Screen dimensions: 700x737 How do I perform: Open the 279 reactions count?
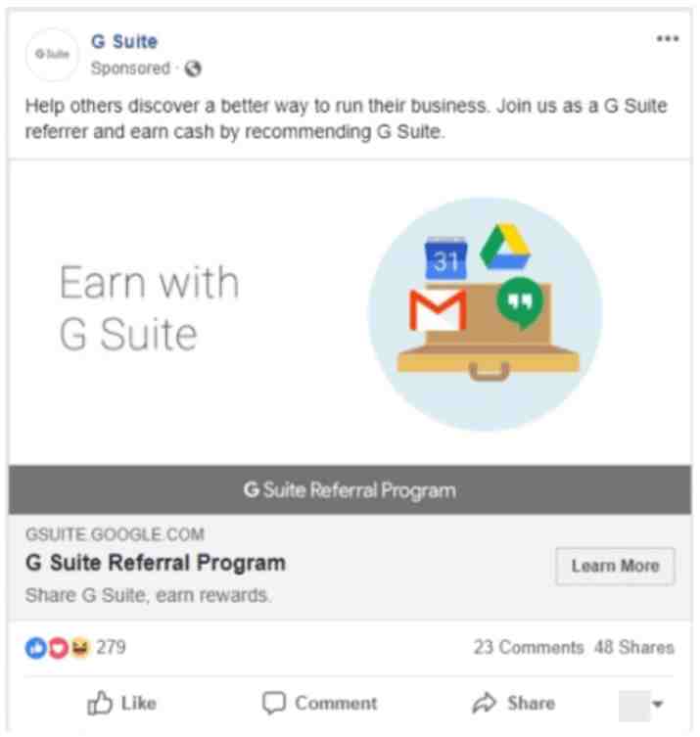[x=111, y=647]
